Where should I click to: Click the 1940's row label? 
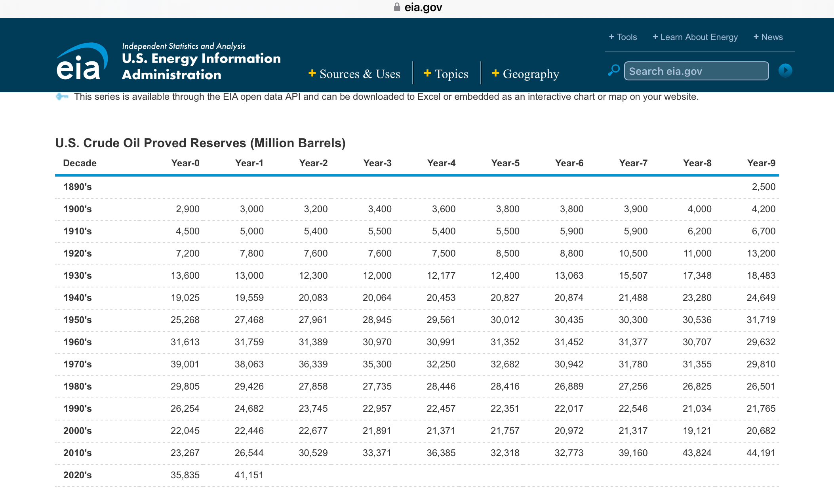[x=78, y=298]
